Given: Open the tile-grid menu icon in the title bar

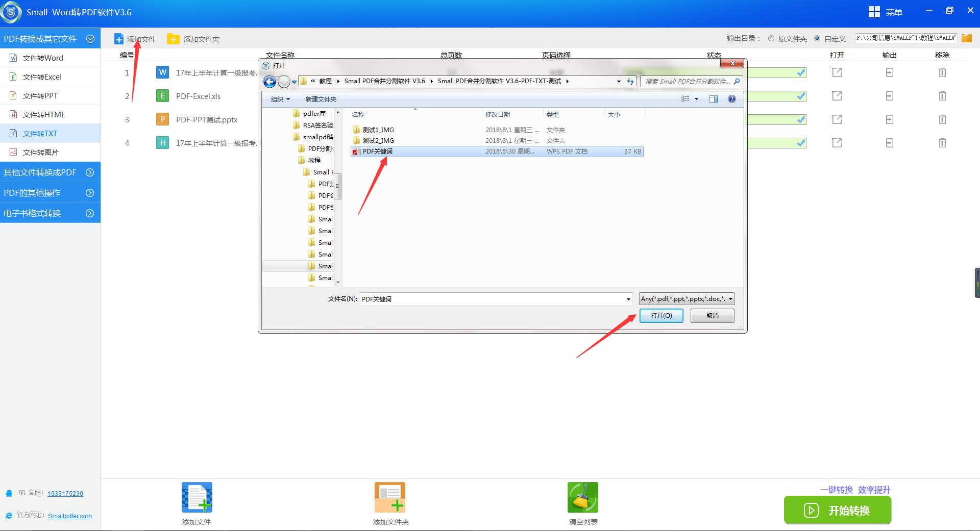Looking at the screenshot, I should tap(874, 12).
